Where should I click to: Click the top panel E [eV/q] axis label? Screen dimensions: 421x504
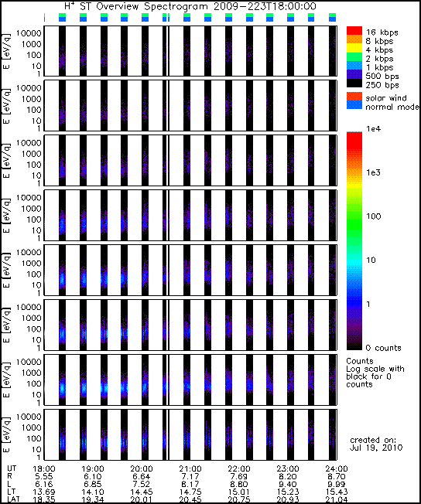coord(7,52)
